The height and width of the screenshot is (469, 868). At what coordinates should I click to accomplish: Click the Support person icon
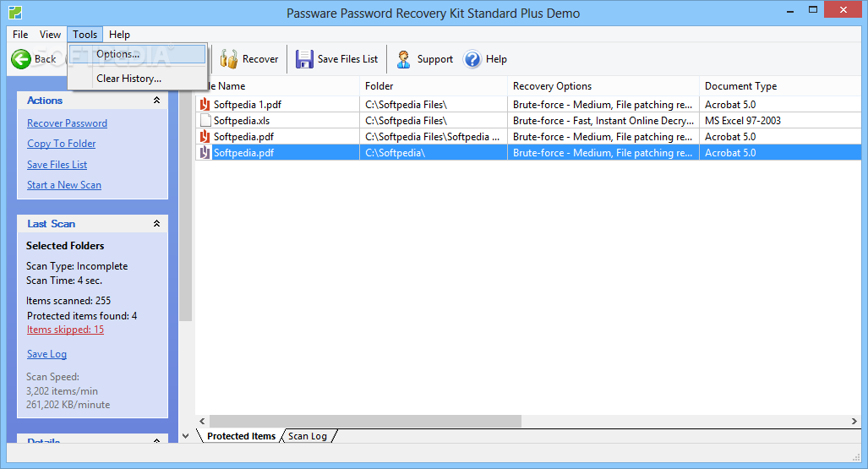pos(403,59)
